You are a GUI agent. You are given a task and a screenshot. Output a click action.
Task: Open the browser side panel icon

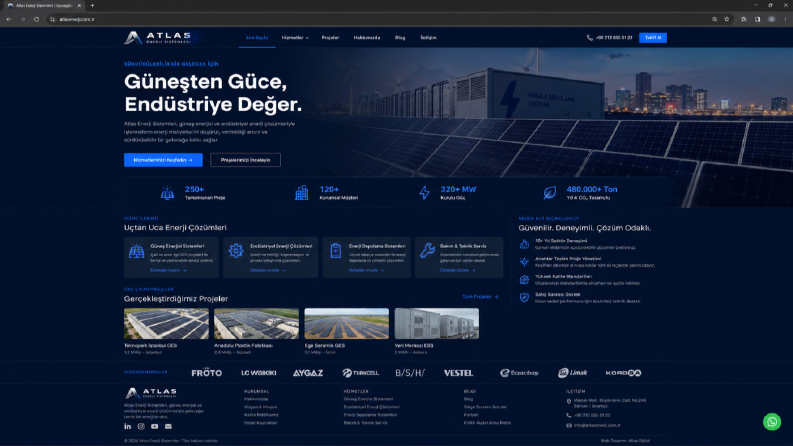pos(758,19)
